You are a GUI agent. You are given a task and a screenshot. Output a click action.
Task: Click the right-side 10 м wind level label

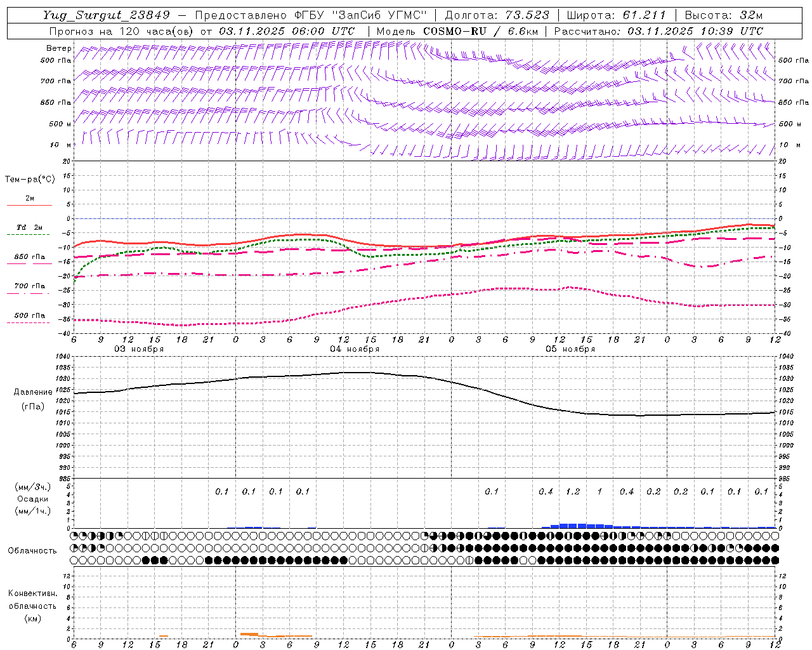point(789,145)
